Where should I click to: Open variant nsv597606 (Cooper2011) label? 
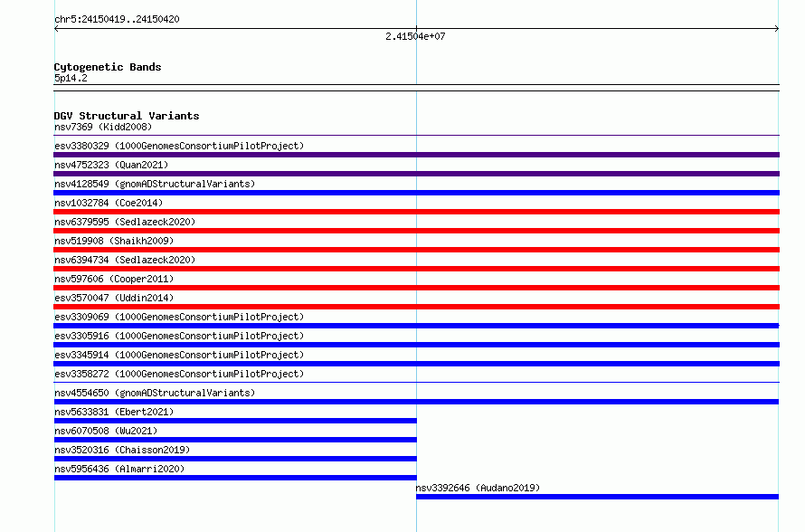pos(114,279)
